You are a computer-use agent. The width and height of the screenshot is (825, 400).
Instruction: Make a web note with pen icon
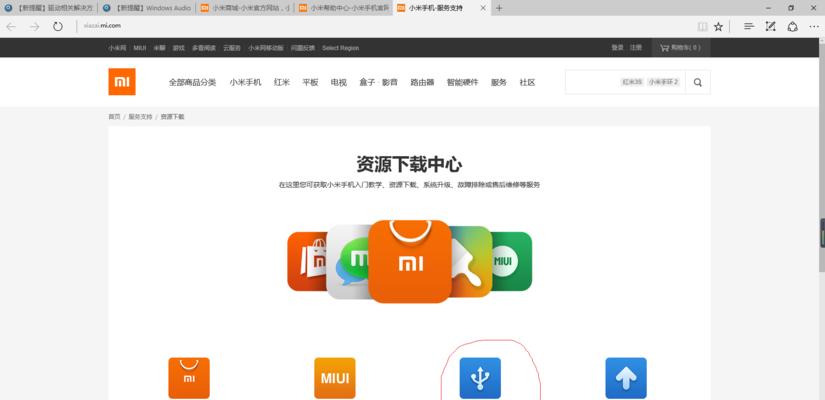[771, 26]
